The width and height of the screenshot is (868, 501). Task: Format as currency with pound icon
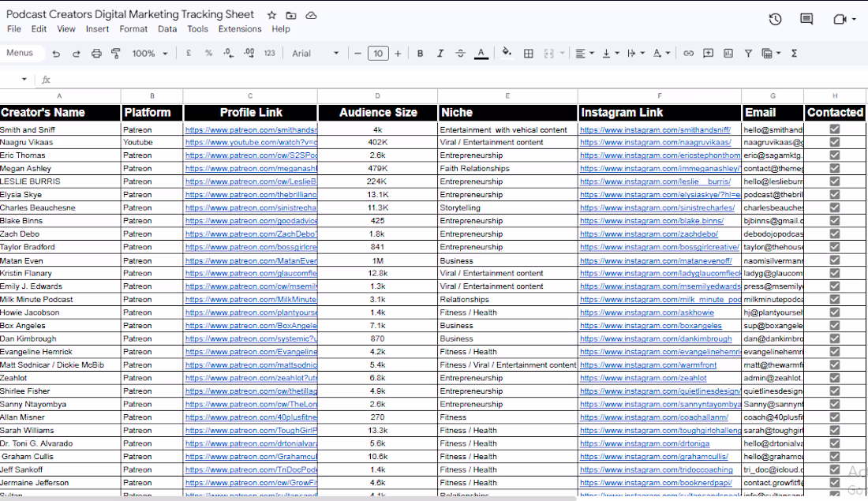(x=189, y=53)
